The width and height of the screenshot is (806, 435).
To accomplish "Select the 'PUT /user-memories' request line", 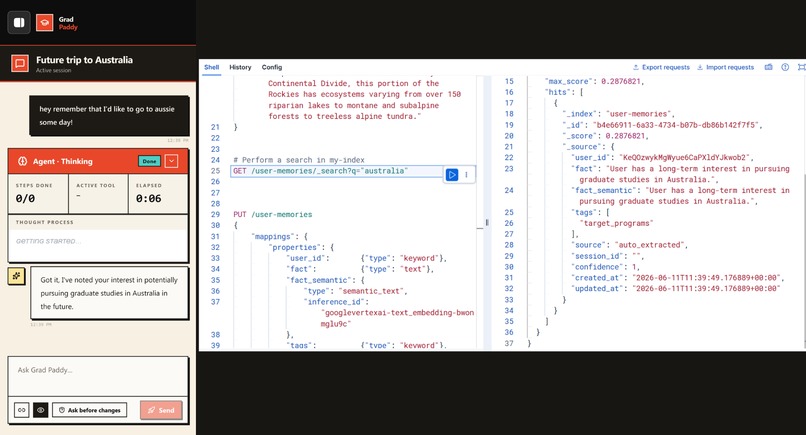I will (x=272, y=214).
